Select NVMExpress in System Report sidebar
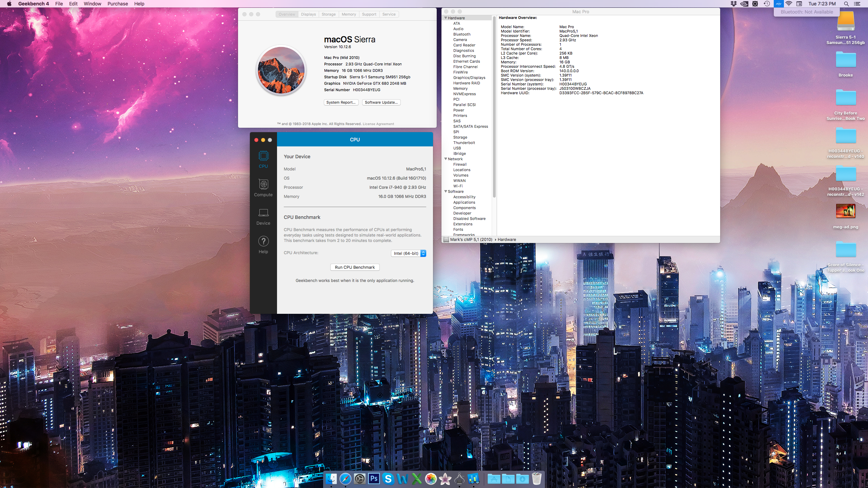 coord(464,94)
